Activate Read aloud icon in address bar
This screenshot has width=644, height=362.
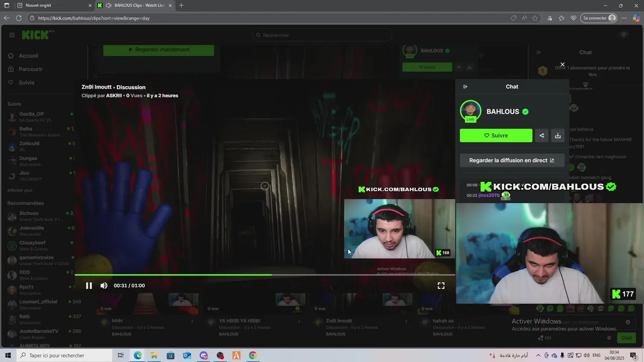pyautogui.click(x=524, y=18)
